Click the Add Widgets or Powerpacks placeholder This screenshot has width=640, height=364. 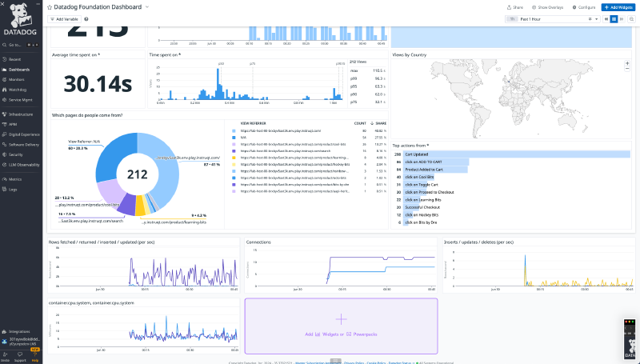pos(341,325)
